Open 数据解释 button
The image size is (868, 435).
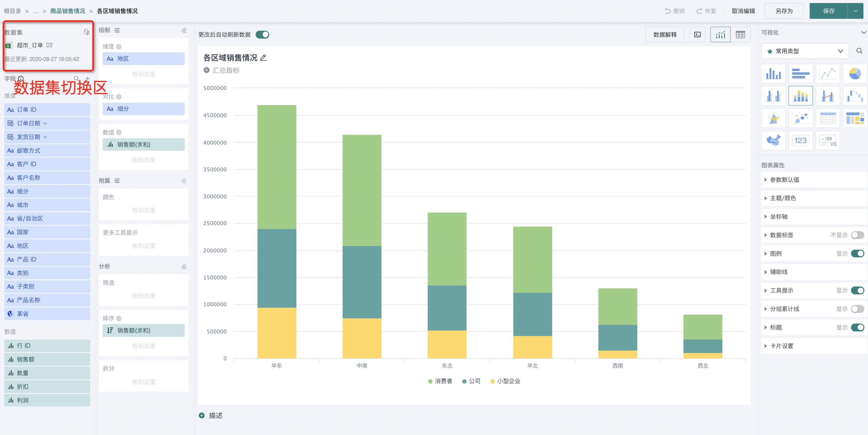coord(665,35)
